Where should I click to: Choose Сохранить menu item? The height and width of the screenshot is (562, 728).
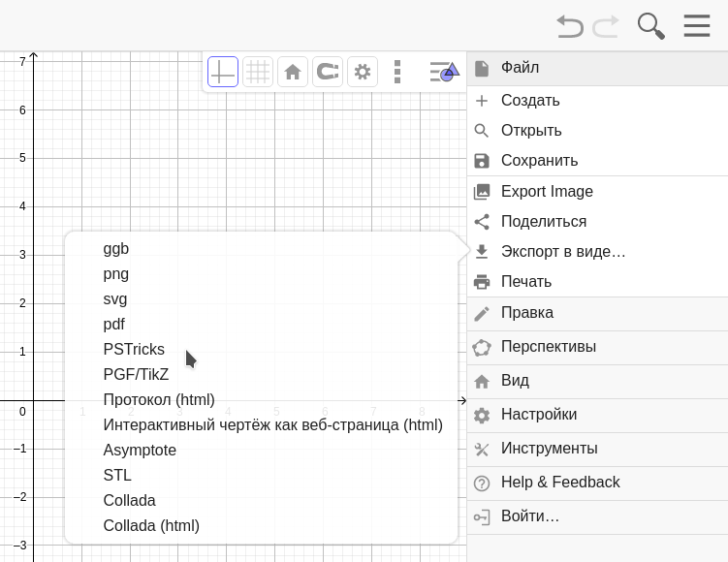597,161
